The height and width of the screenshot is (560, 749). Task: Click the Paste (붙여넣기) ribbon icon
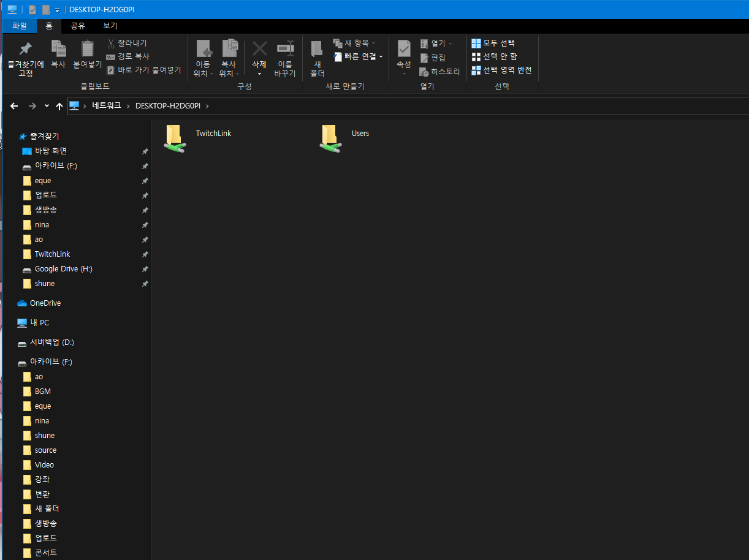pyautogui.click(x=88, y=49)
